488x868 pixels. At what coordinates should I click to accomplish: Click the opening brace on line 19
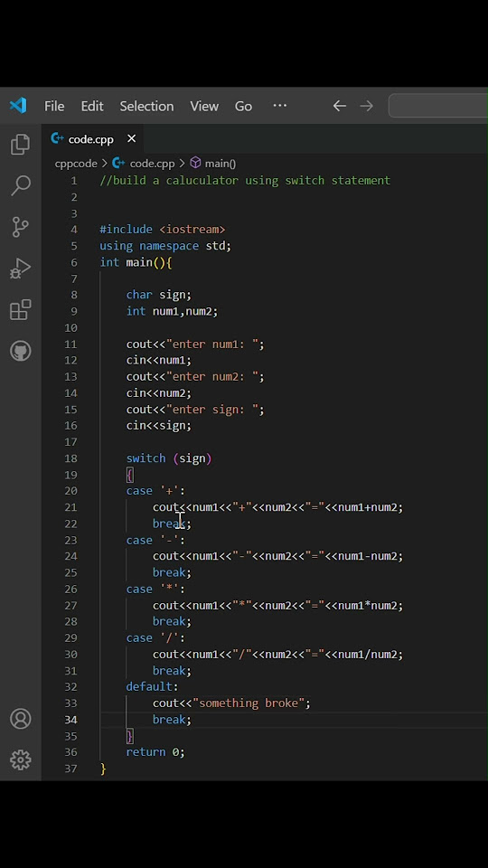tap(129, 475)
